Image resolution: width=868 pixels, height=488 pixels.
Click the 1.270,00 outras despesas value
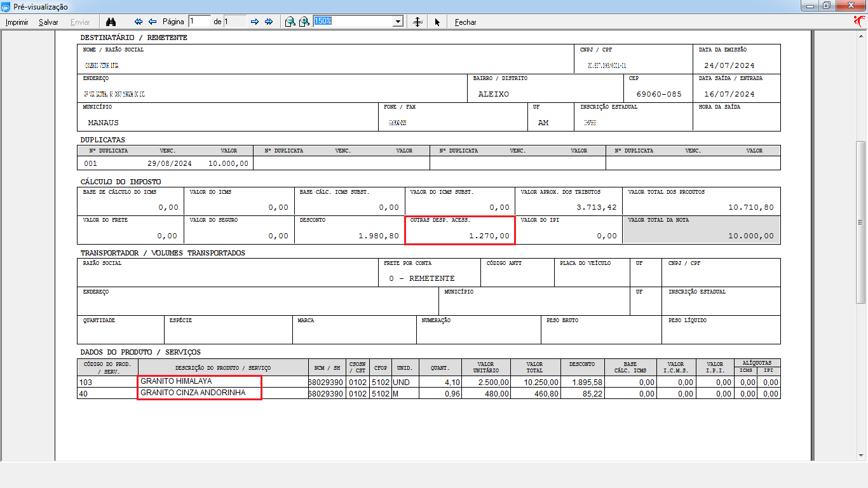[x=489, y=236]
